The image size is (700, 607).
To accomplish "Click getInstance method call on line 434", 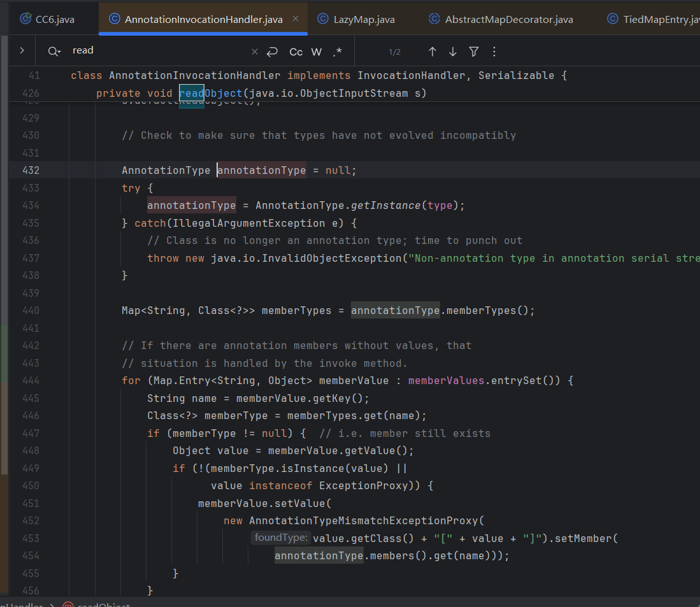I will click(386, 205).
